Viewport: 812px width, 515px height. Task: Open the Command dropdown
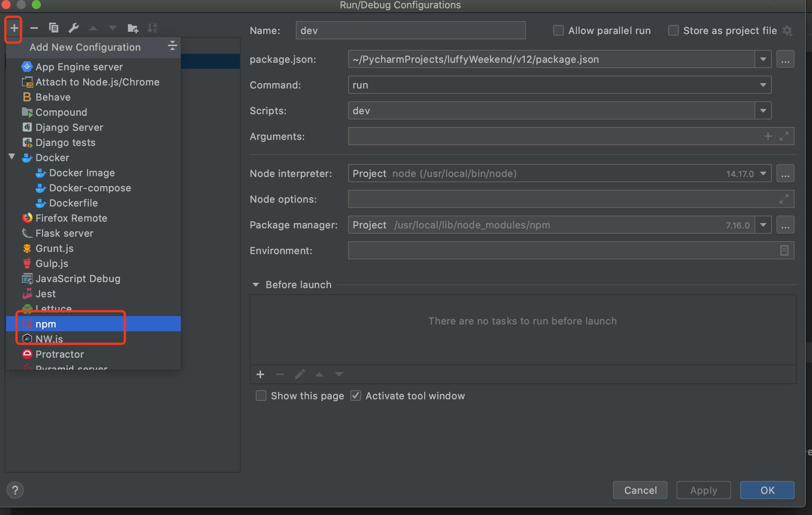click(763, 85)
